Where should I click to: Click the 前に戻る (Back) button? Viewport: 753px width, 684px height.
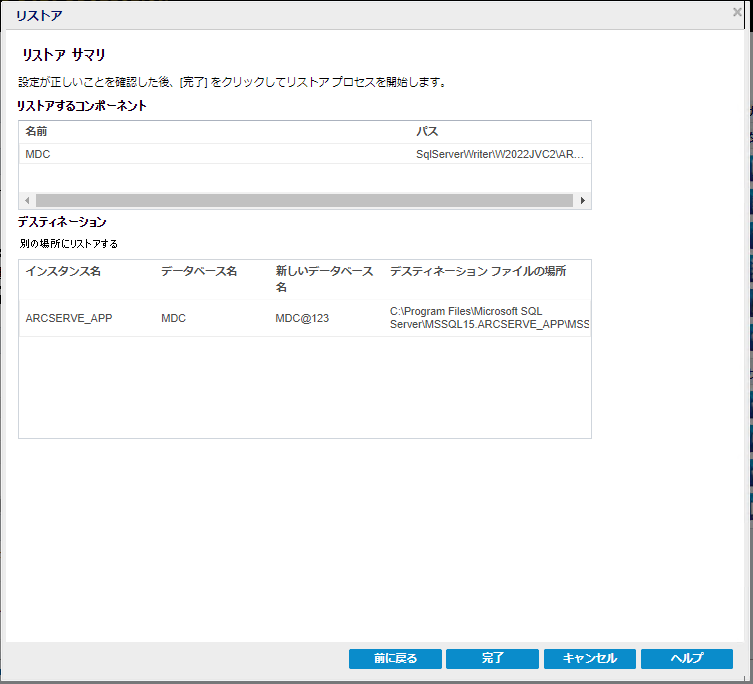point(395,658)
